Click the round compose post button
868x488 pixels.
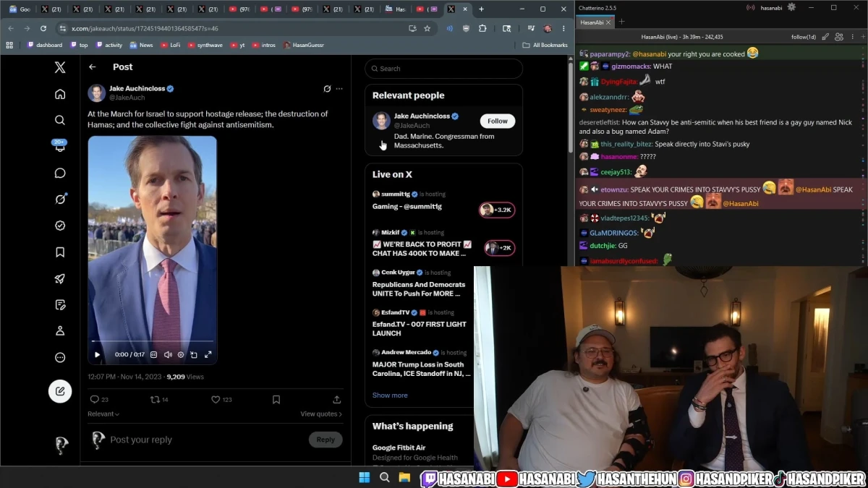point(60,391)
